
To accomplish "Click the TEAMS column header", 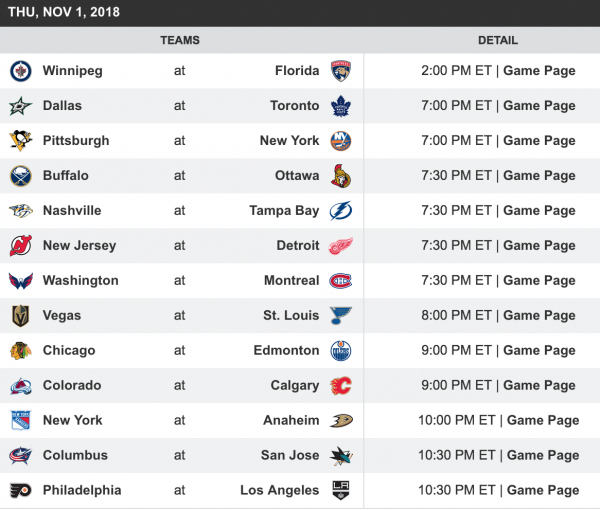I will pyautogui.click(x=180, y=41).
